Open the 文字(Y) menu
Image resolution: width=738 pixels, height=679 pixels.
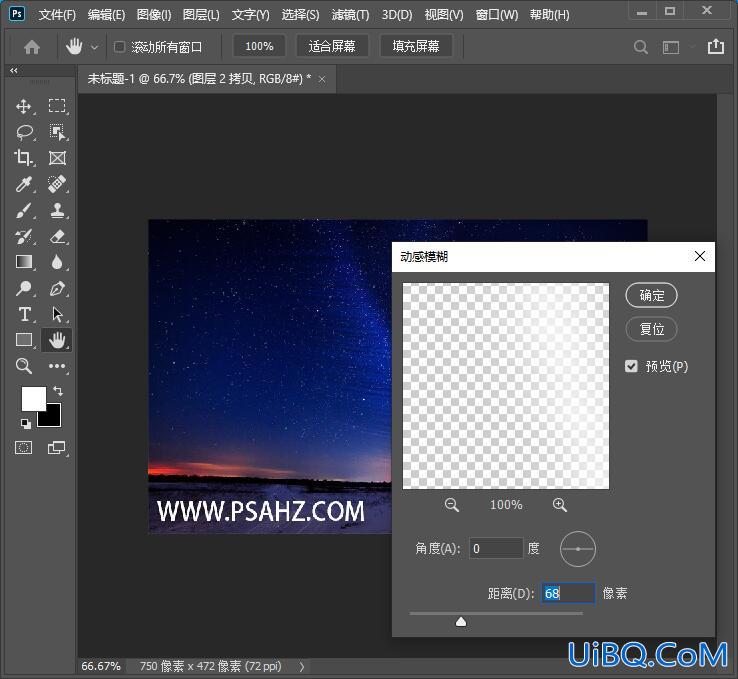coord(250,15)
